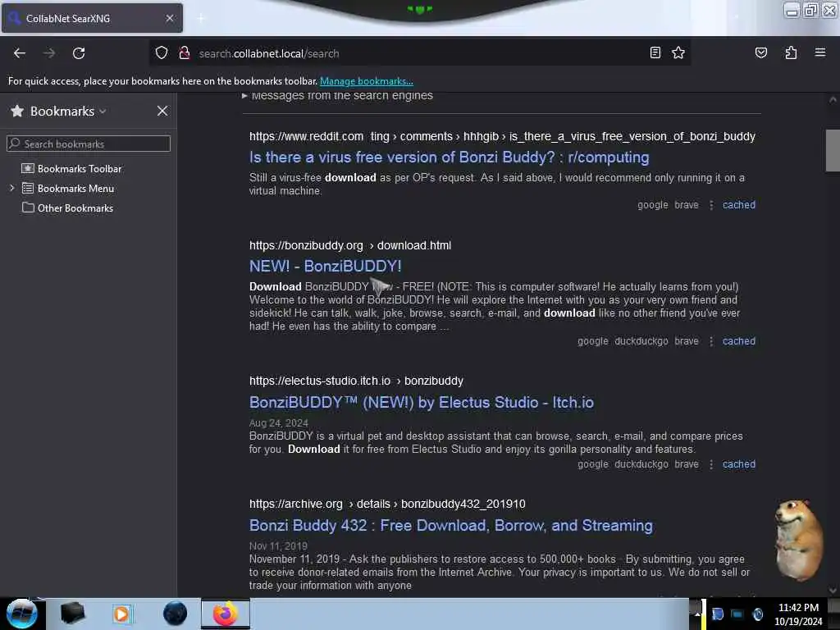Screen dimensions: 840x630
Task: Open cached link for bonzibuddy.org result
Action: point(739,340)
